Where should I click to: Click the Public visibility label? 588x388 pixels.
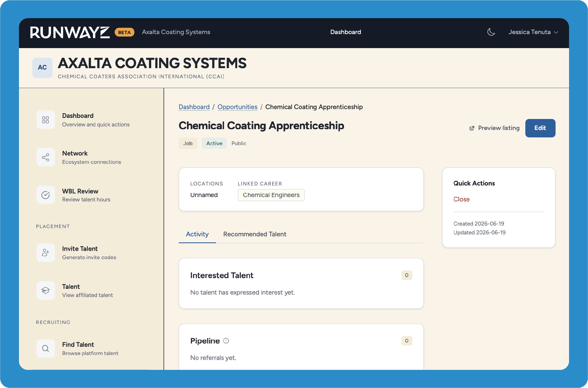(239, 143)
